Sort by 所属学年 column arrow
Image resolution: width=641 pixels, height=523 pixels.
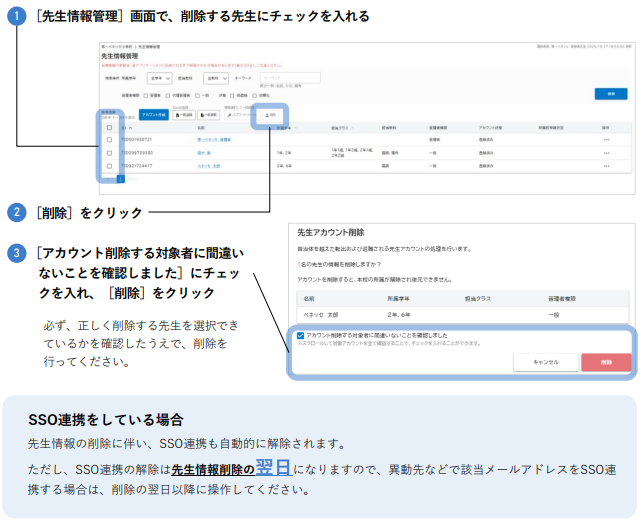[296, 128]
